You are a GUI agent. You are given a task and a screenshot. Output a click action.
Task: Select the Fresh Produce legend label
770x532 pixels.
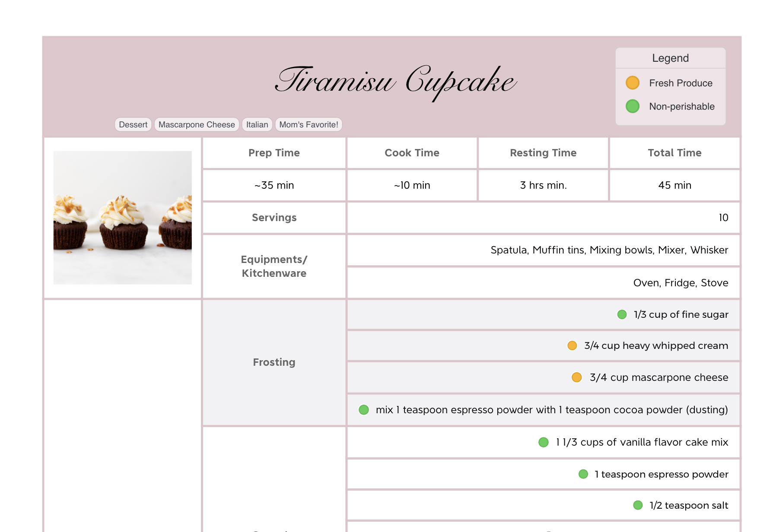[681, 83]
